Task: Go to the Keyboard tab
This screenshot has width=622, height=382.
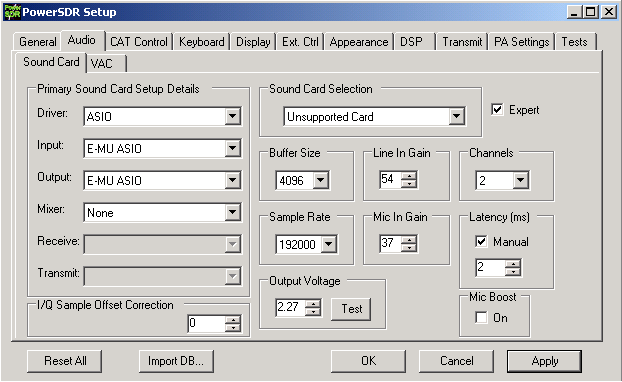Action: click(x=202, y=42)
